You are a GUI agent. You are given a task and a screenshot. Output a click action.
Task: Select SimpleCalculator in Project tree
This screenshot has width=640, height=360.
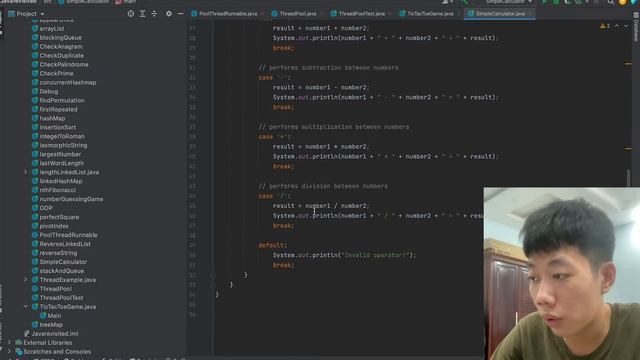[x=63, y=262]
